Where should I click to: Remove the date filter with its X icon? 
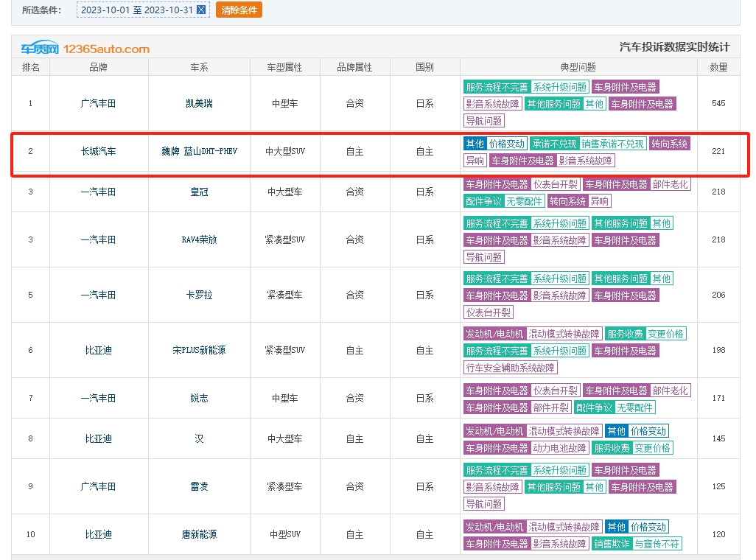click(x=202, y=10)
